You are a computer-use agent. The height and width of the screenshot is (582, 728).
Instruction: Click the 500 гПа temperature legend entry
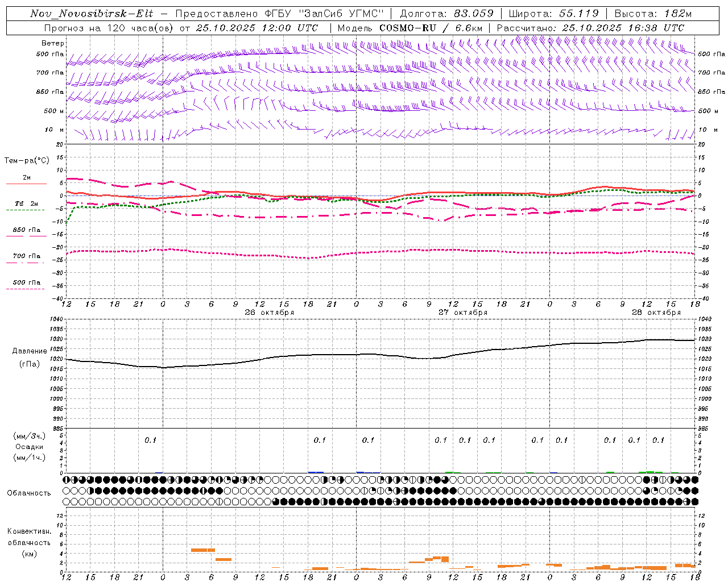[x=26, y=282]
